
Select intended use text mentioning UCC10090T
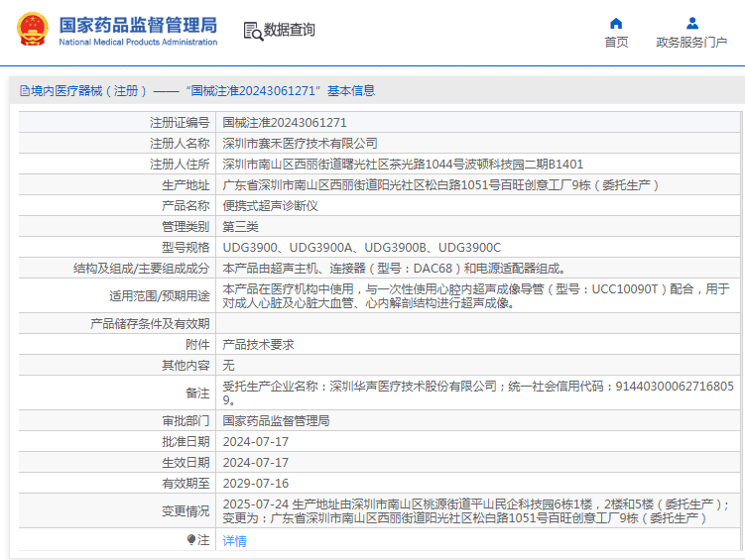(476, 295)
